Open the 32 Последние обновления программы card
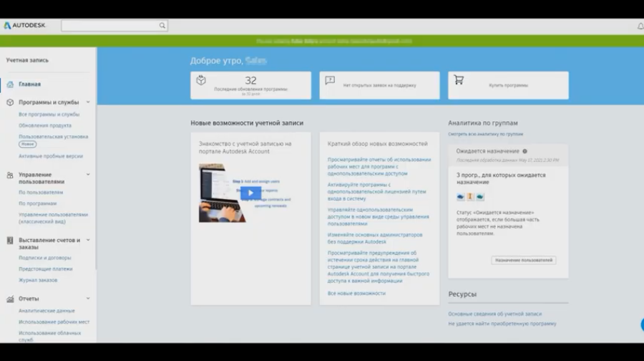Screen dimensions: 644x361 coord(250,85)
